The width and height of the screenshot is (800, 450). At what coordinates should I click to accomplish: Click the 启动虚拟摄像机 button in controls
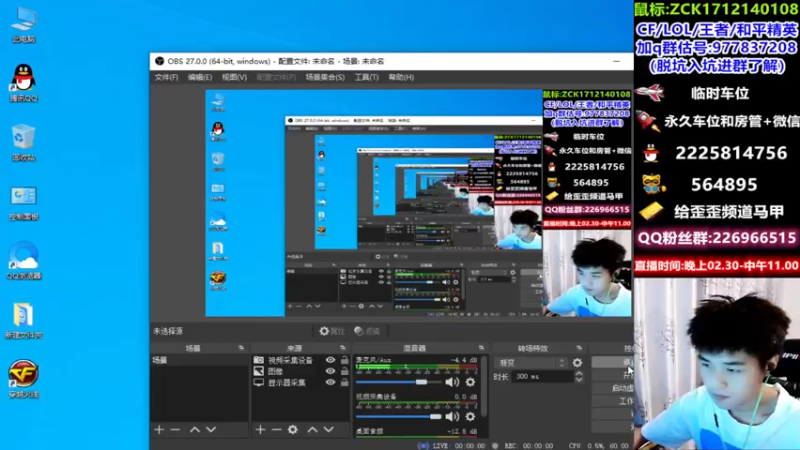pyautogui.click(x=613, y=388)
